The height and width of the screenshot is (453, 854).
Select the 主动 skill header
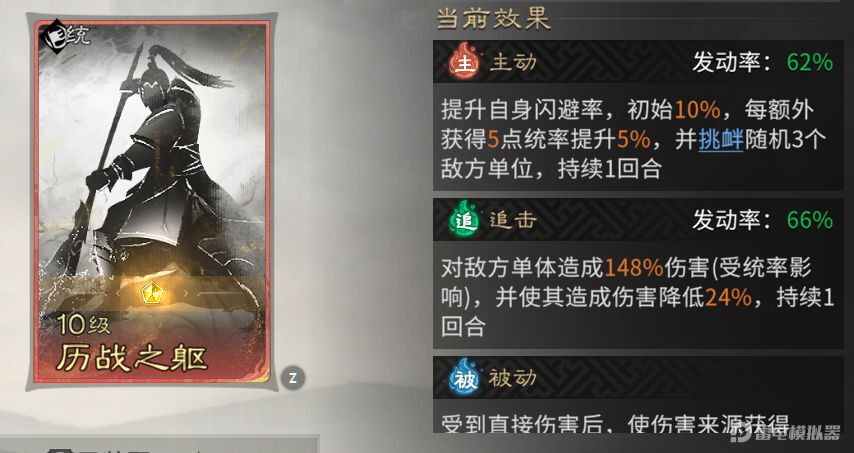point(638,62)
